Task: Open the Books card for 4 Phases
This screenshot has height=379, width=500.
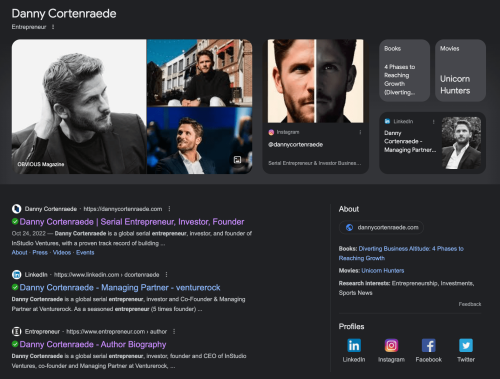Action: [404, 70]
